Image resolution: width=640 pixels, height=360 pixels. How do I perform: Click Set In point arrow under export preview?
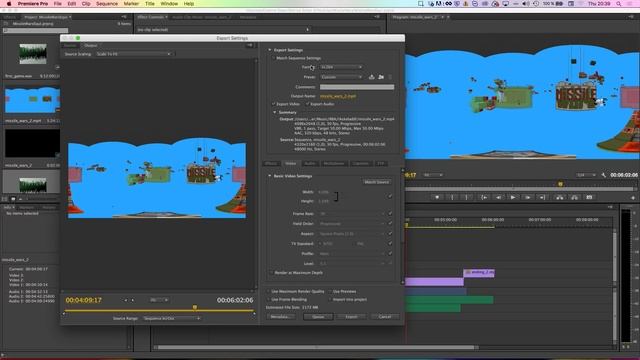126,300
